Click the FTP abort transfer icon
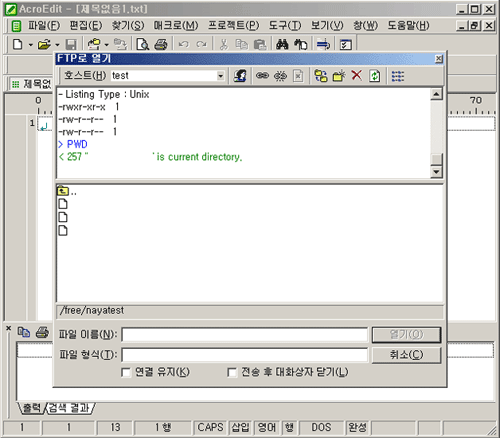This screenshot has height=438, width=500. (x=298, y=76)
